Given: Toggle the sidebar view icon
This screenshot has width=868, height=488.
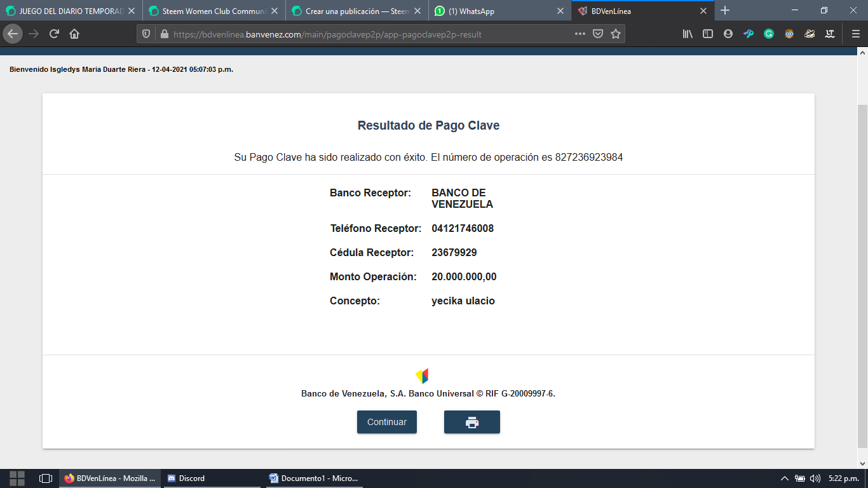Looking at the screenshot, I should coord(708,34).
